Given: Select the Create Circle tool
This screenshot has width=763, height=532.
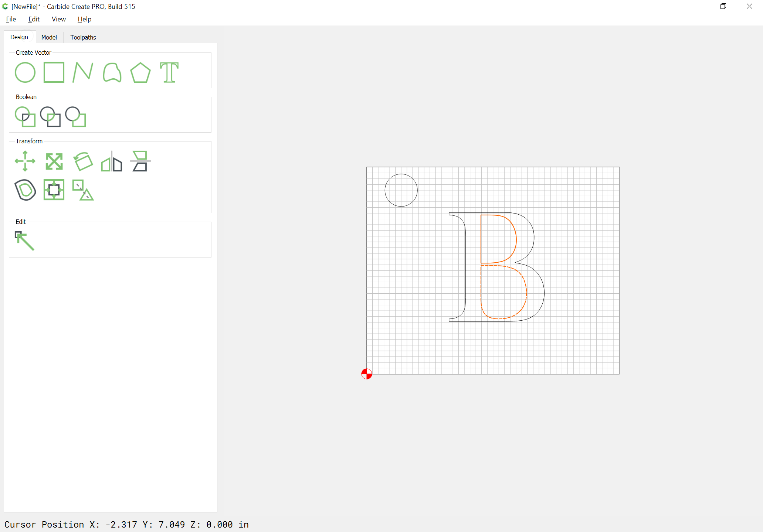Looking at the screenshot, I should (25, 72).
